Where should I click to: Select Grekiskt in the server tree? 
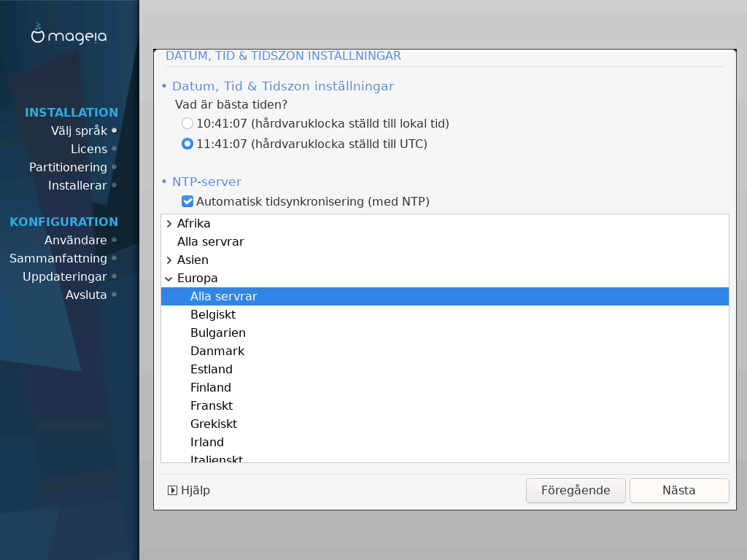click(213, 424)
